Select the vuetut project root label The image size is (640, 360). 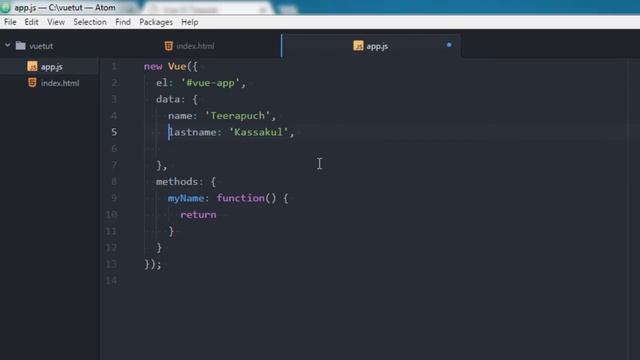[x=41, y=46]
